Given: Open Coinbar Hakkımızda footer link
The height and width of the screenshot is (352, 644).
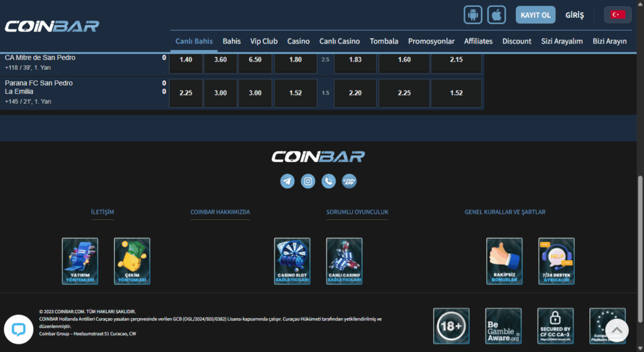Looking at the screenshot, I should [220, 212].
